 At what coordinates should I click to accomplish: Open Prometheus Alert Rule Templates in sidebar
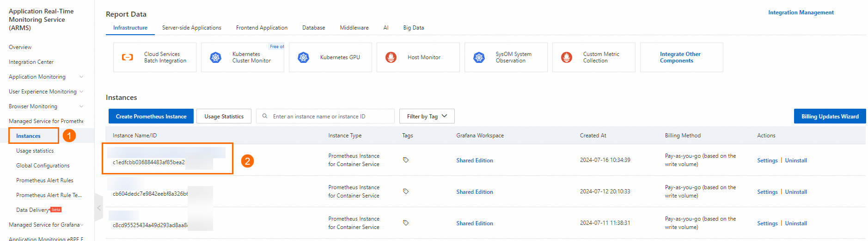coord(49,195)
